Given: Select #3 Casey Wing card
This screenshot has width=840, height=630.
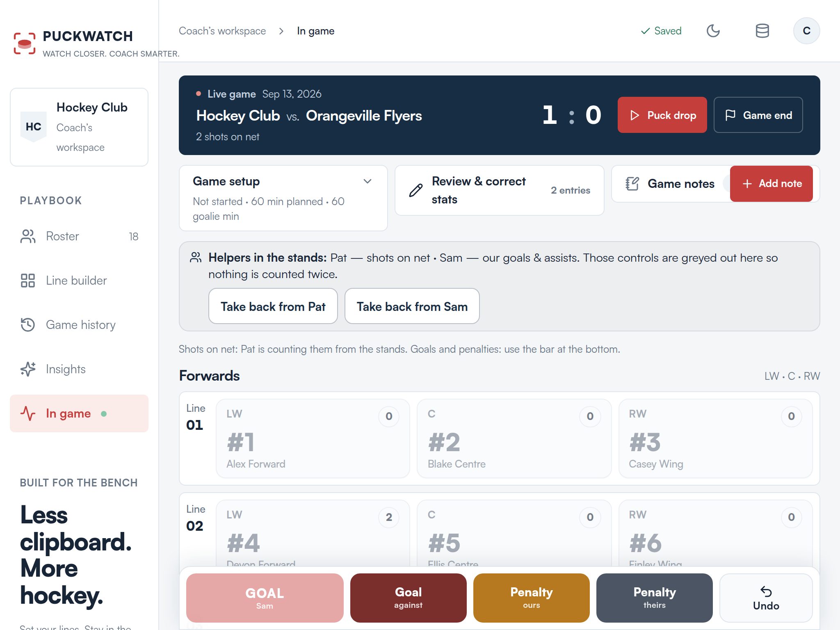Looking at the screenshot, I should tap(715, 438).
